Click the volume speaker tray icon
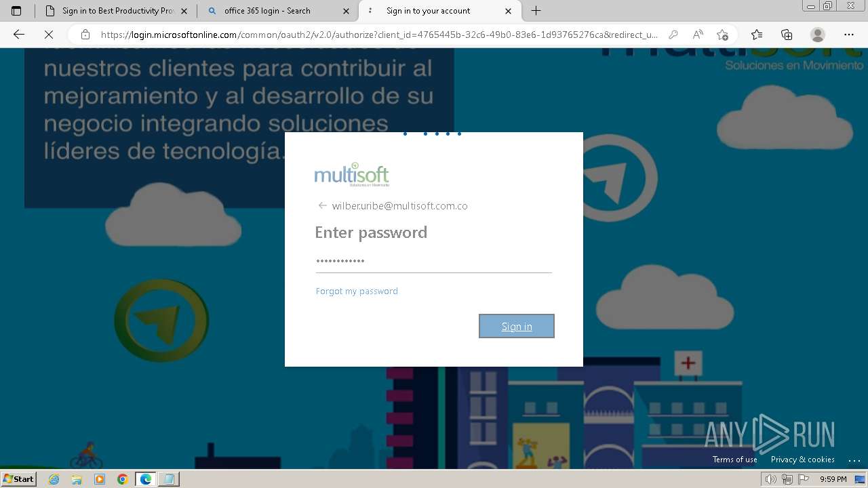Screen dimensions: 868x488 click(x=771, y=479)
